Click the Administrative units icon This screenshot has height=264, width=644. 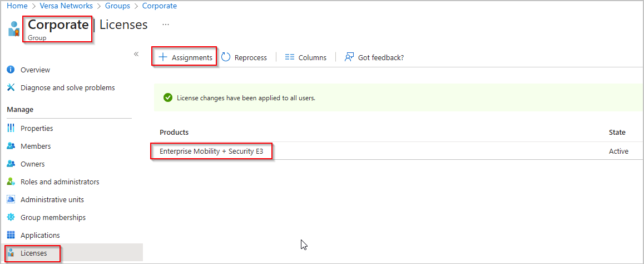(x=11, y=200)
